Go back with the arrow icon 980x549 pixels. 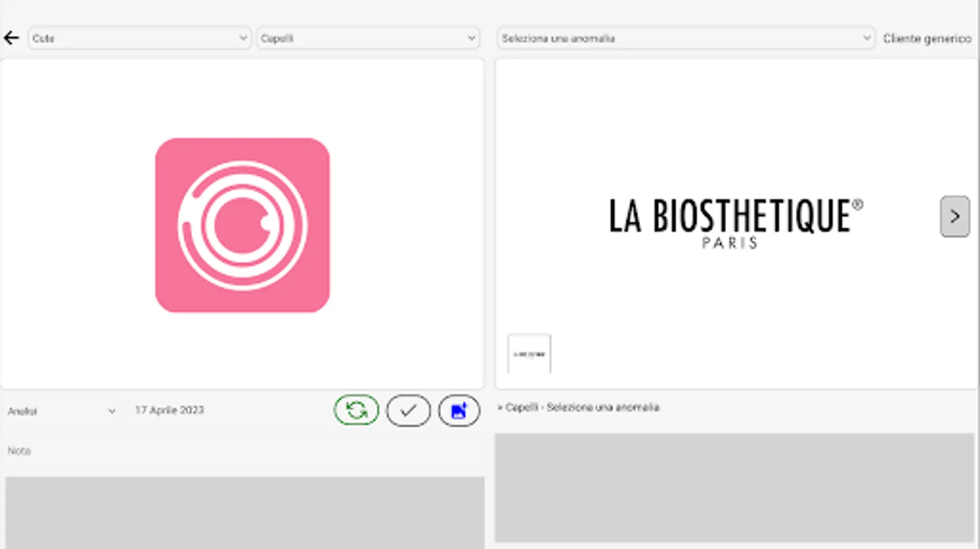12,38
